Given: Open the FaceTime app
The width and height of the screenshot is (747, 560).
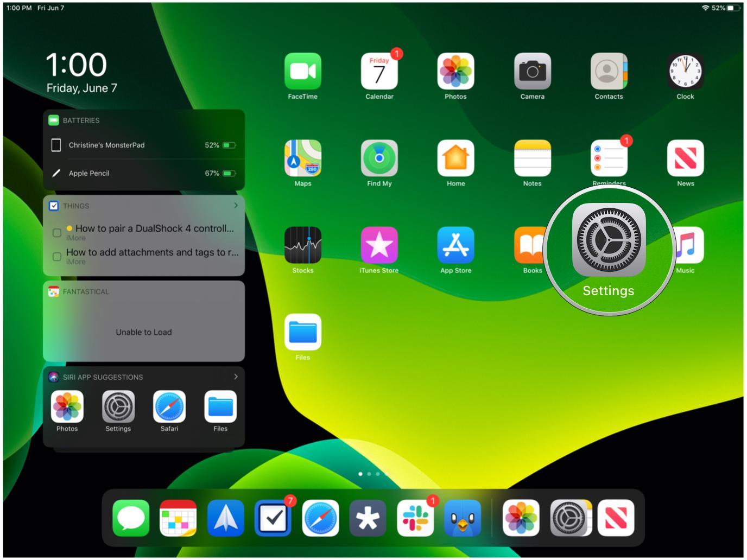Looking at the screenshot, I should click(x=302, y=71).
